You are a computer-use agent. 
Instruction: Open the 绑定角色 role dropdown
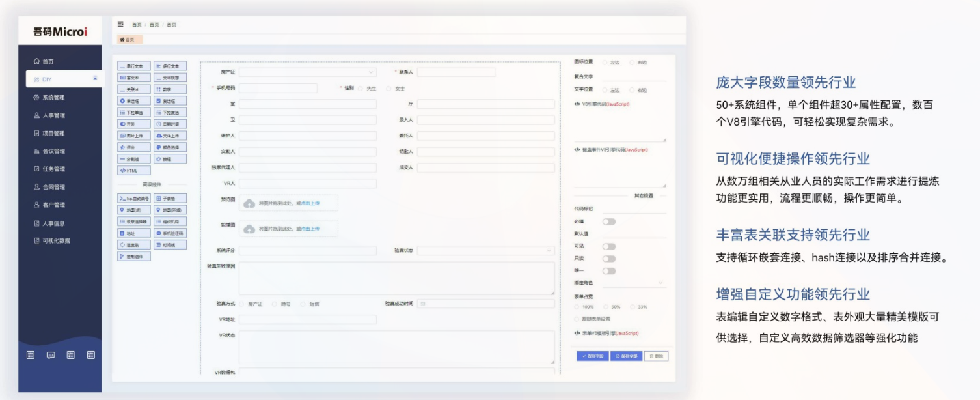coord(634,283)
